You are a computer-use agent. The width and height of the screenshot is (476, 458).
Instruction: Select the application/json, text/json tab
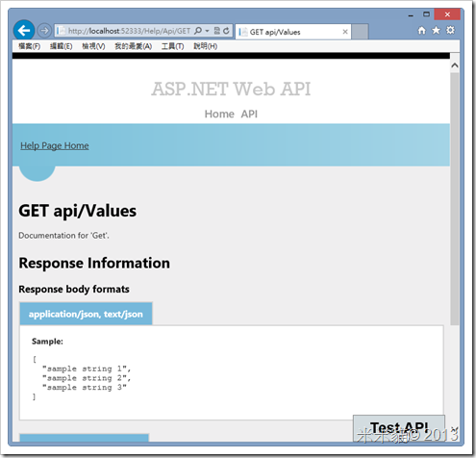point(86,314)
